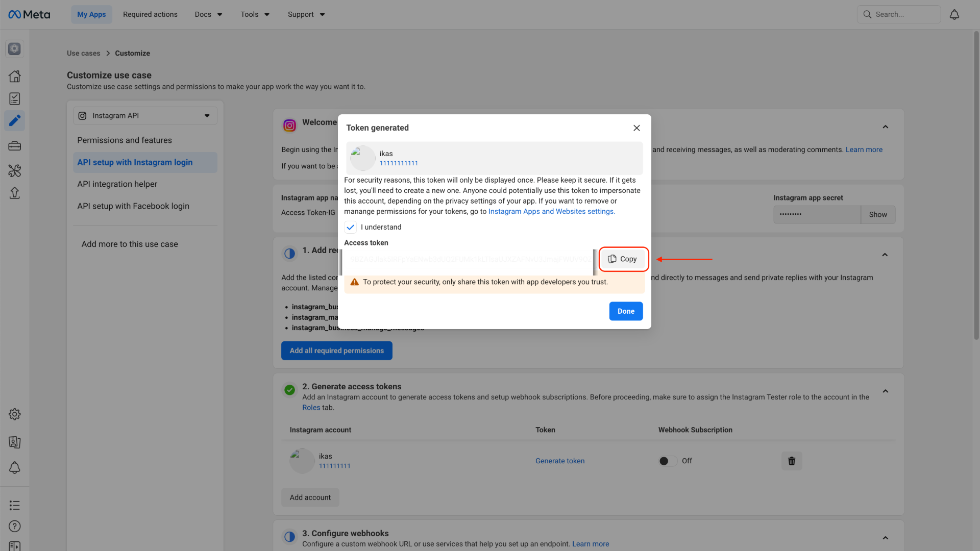Select API setup with Facebook login
Image resolution: width=980 pixels, height=551 pixels.
tap(145, 206)
